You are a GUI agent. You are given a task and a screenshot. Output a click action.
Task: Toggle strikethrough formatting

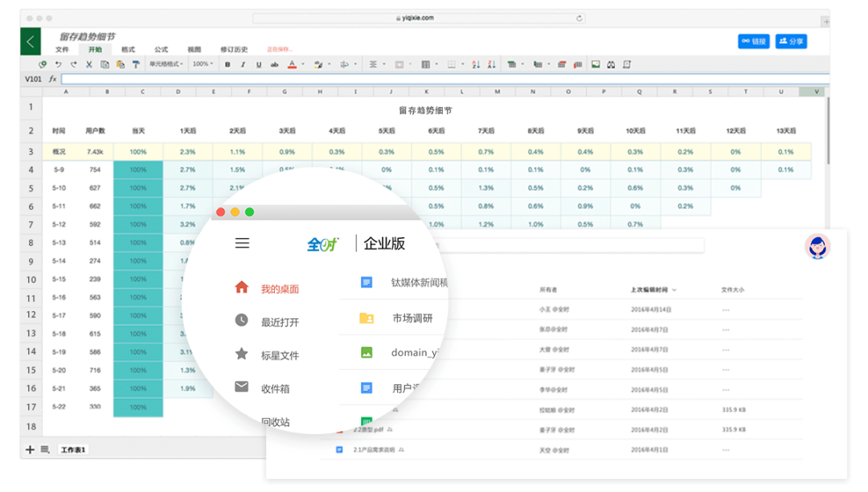(x=274, y=65)
